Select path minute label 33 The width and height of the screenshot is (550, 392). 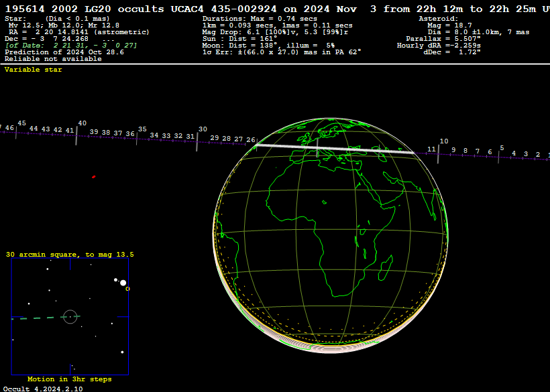pos(166,135)
